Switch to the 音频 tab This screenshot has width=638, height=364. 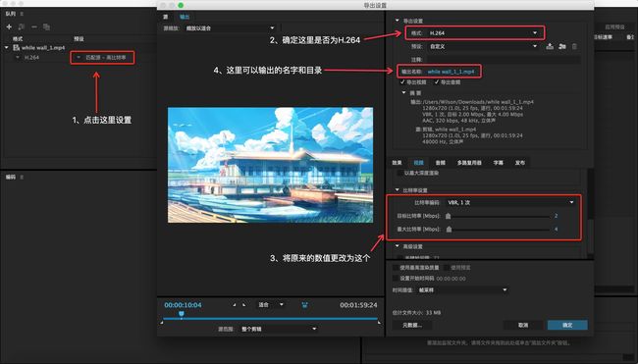pos(441,163)
